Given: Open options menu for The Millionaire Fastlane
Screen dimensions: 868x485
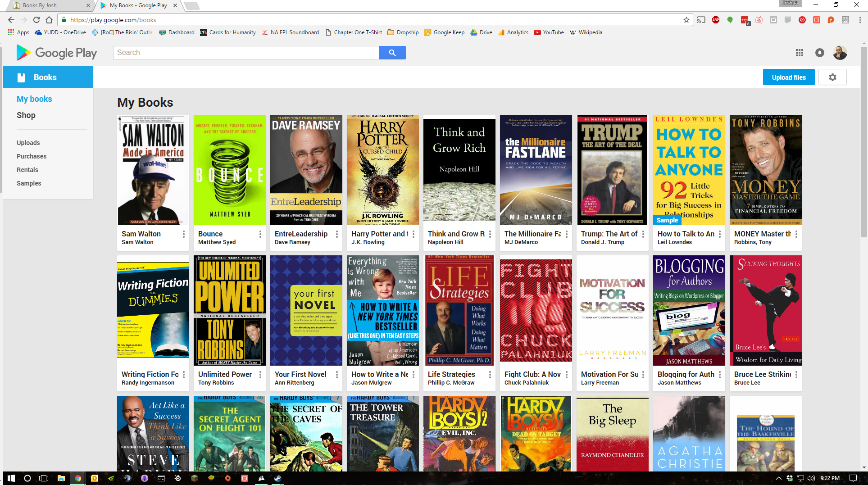Looking at the screenshot, I should click(567, 234).
